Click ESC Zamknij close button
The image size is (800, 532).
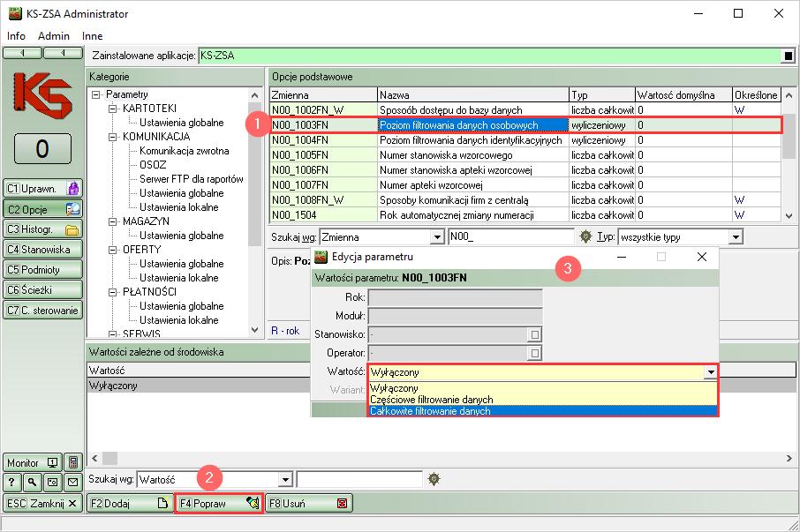(x=42, y=504)
